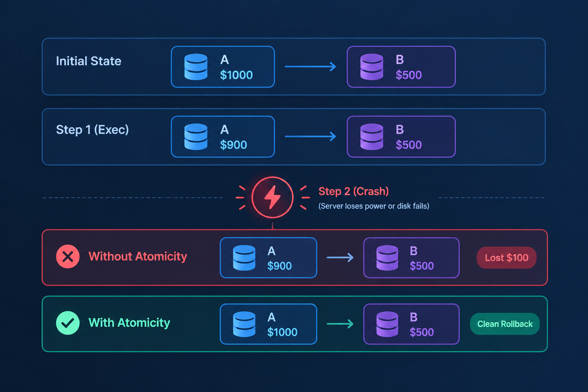Click the blue transfer arrow in Step 1 row

tap(310, 136)
